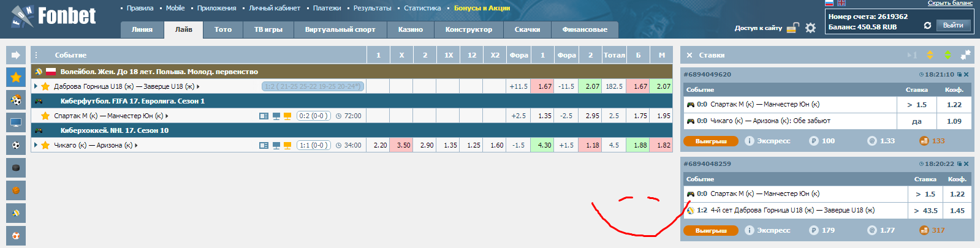Expand the Даброва Горница U18 row triangle

click(x=36, y=86)
